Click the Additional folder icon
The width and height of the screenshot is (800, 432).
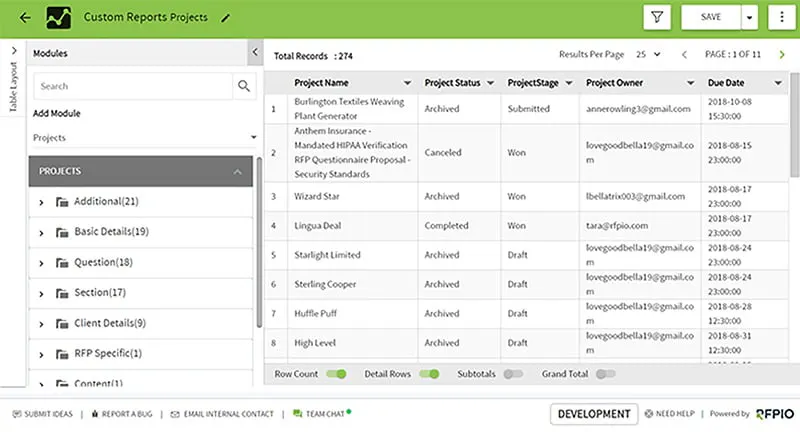click(62, 202)
